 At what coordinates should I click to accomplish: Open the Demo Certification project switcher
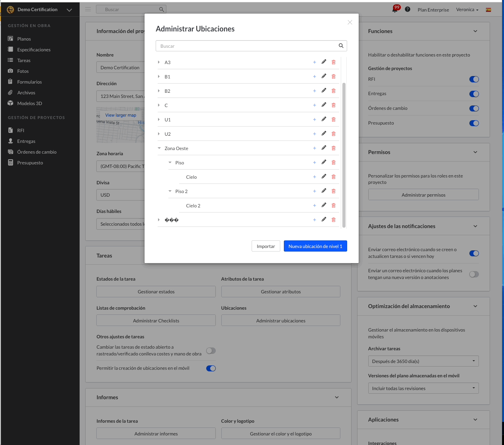[39, 10]
